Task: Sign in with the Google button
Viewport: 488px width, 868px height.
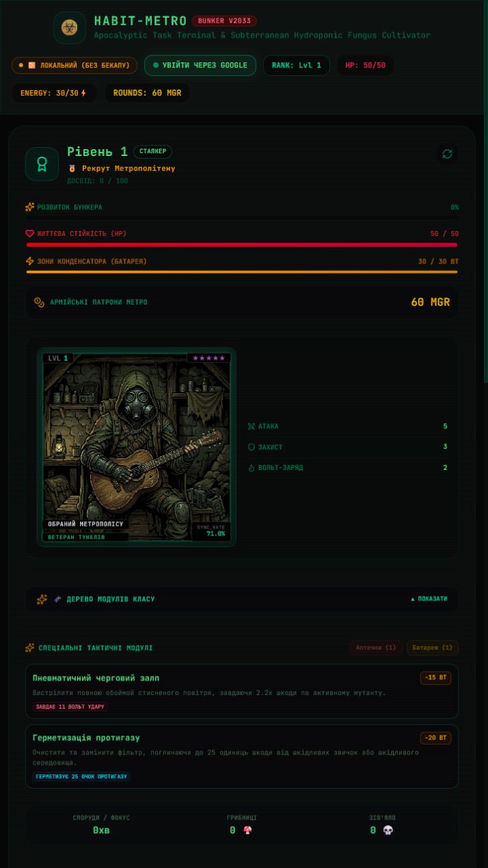Action: coord(200,66)
